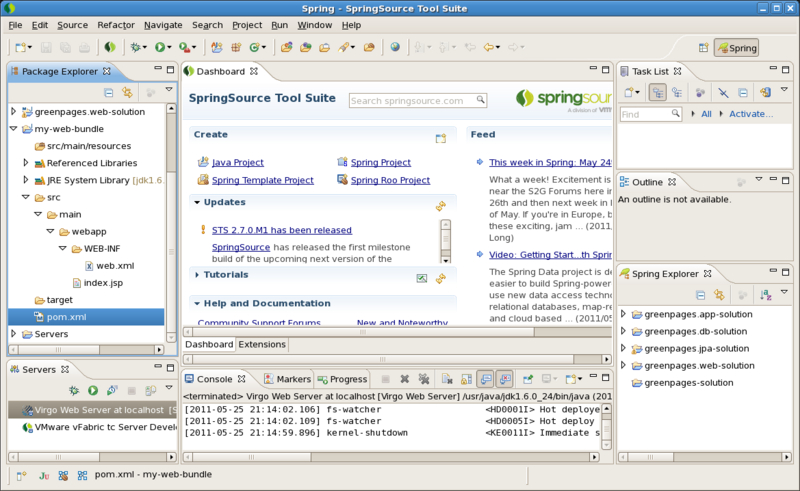Click Activate link in Task List
The width and height of the screenshot is (800, 491).
click(x=751, y=114)
